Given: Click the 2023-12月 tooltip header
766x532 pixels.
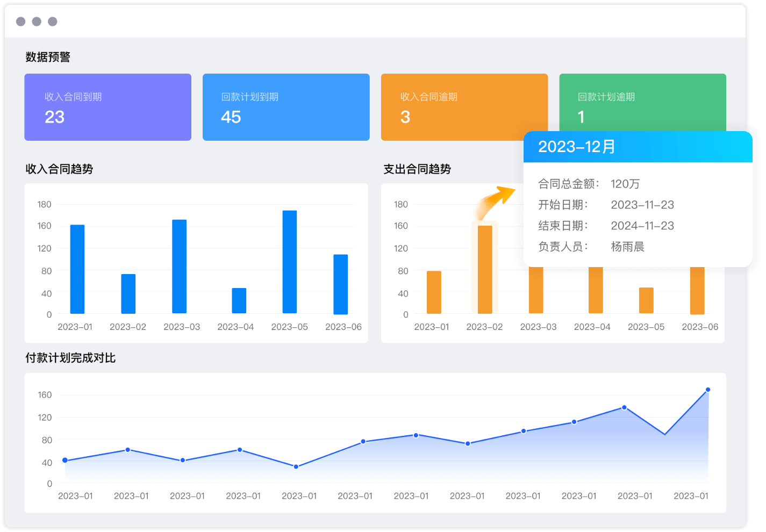Looking at the screenshot, I should pos(638,147).
